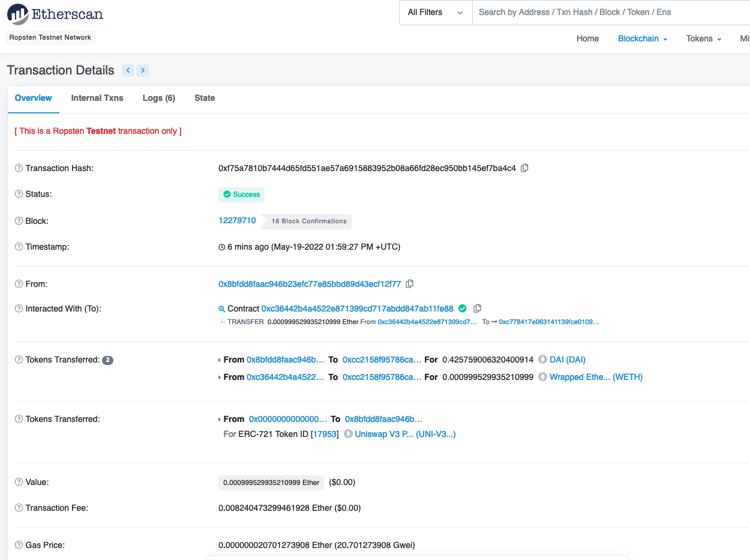The image size is (750, 560).
Task: Click the timestamp May-19-2022 01:59:27 PM text
Action: 336,247
